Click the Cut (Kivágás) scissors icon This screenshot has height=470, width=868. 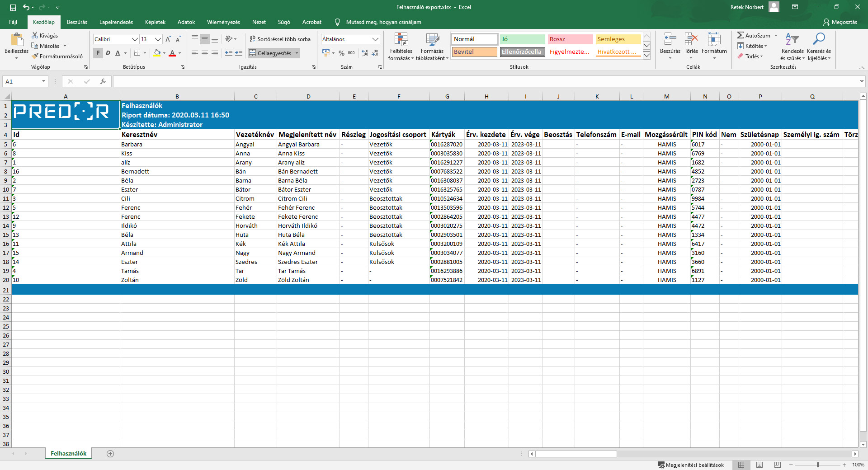35,35
